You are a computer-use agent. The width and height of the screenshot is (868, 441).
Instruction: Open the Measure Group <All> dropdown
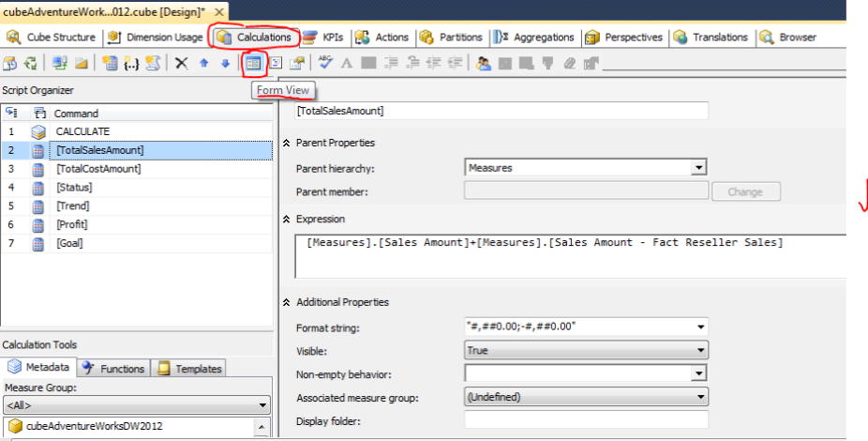point(263,405)
